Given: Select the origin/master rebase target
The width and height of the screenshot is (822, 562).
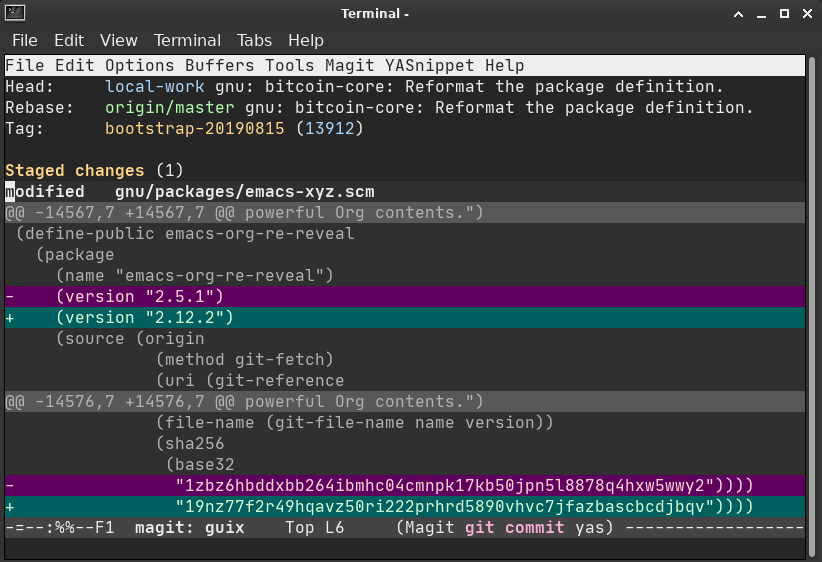Looking at the screenshot, I should click(169, 107).
